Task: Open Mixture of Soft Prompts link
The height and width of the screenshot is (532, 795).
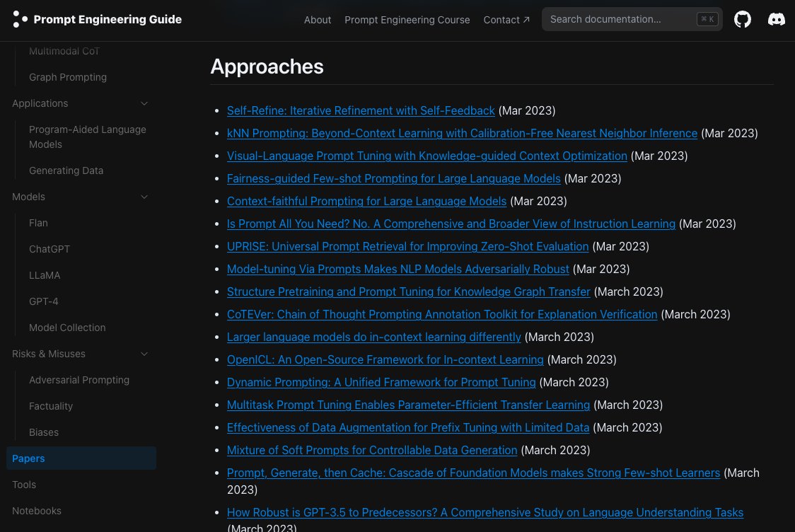Action: pyautogui.click(x=372, y=451)
